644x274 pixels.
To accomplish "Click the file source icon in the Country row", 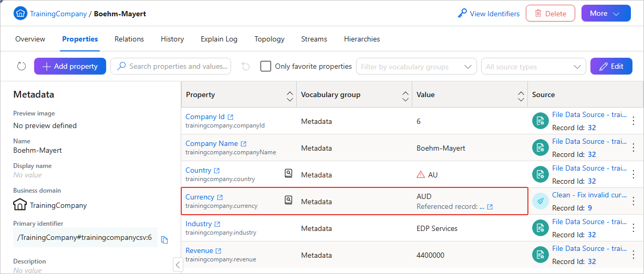I will tap(541, 175).
